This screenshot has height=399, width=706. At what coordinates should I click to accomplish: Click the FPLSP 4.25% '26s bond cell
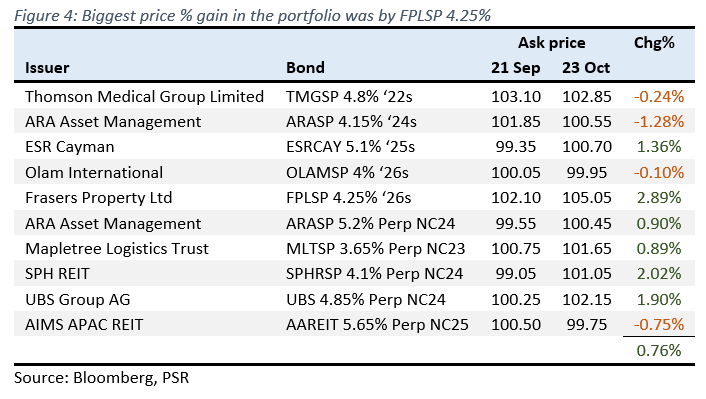(348, 198)
